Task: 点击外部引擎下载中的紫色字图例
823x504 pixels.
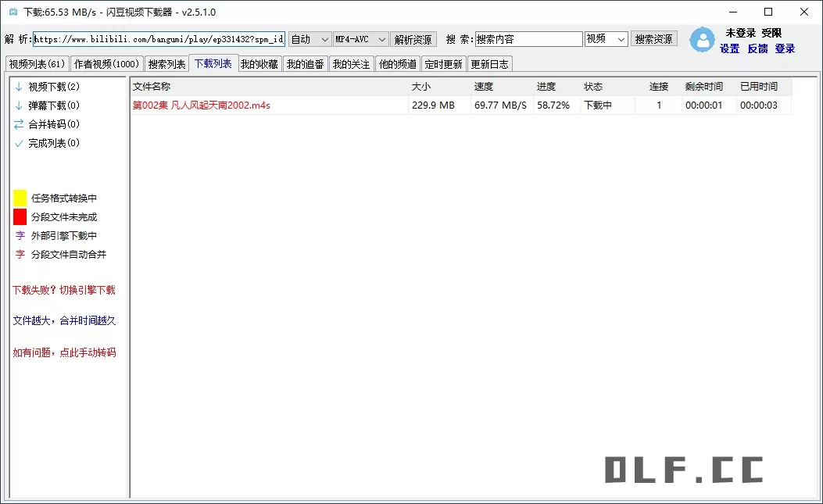Action: tap(19, 234)
